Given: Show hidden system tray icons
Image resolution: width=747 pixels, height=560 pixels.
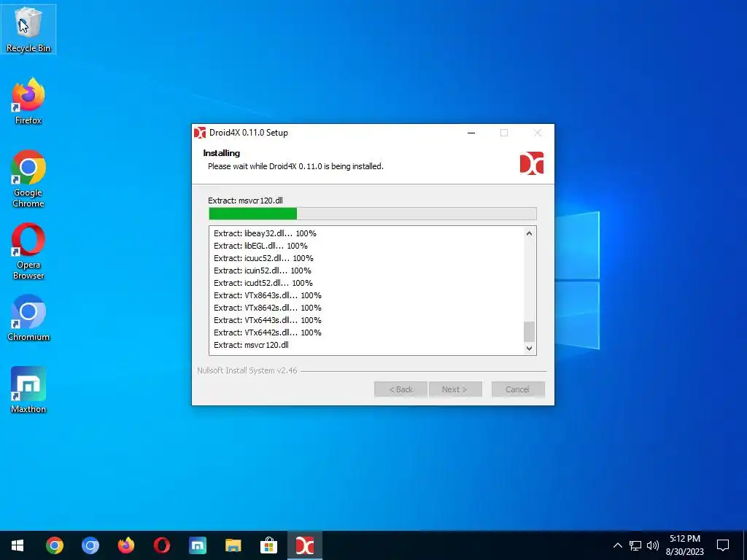Looking at the screenshot, I should point(617,545).
